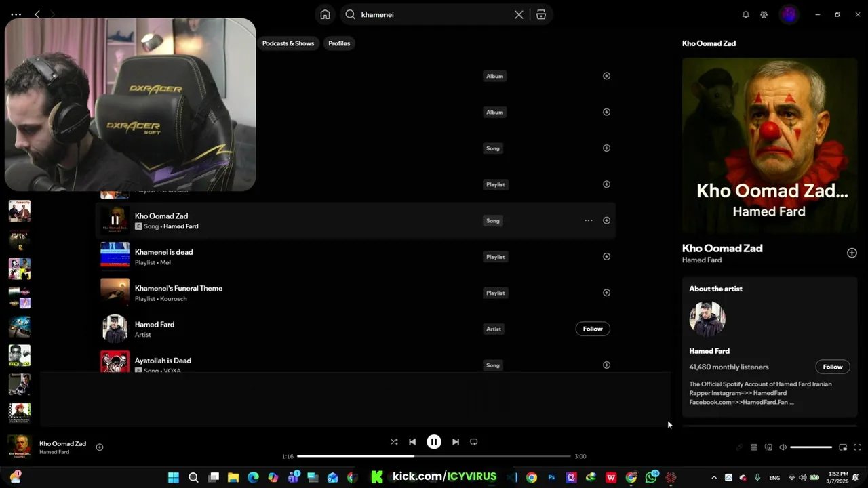Toggle repeat mode
The image size is (868, 488).
pyautogui.click(x=474, y=442)
